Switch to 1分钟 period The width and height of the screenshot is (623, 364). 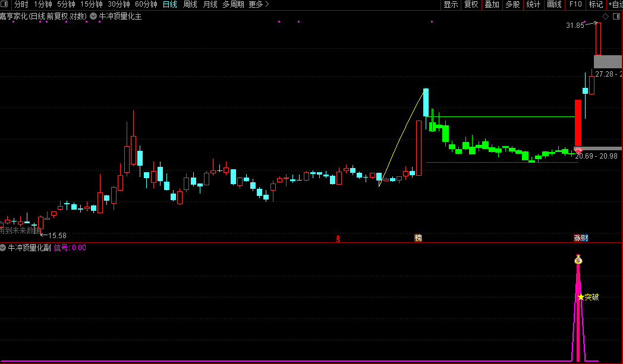pos(43,4)
